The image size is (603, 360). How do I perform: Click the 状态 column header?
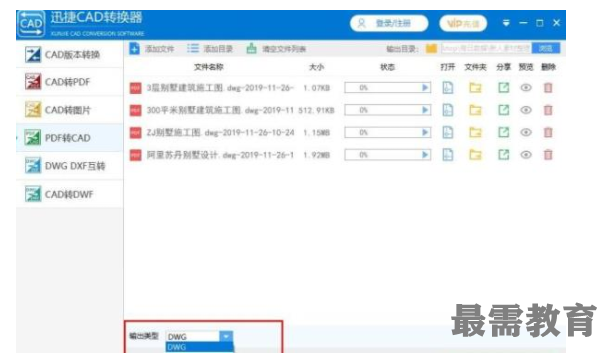(387, 67)
